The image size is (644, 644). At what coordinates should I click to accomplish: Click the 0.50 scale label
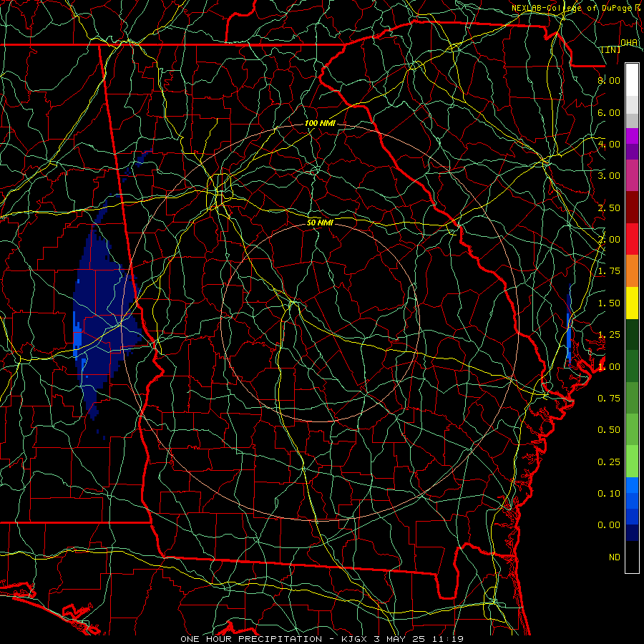[x=609, y=430]
